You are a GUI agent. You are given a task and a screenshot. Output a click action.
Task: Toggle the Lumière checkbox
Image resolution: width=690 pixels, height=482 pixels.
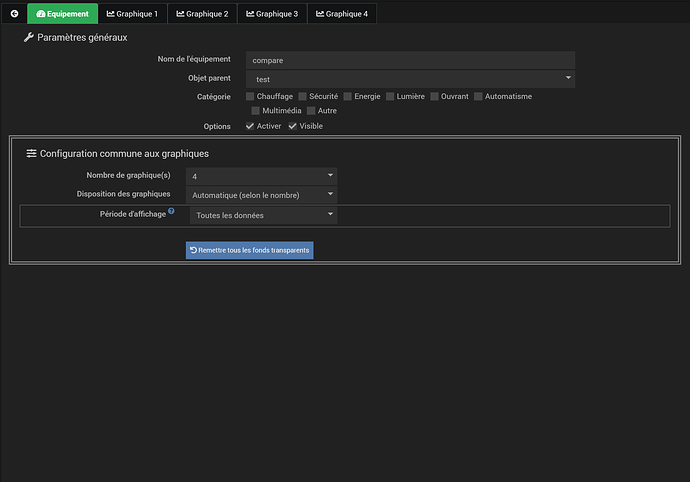(x=391, y=97)
